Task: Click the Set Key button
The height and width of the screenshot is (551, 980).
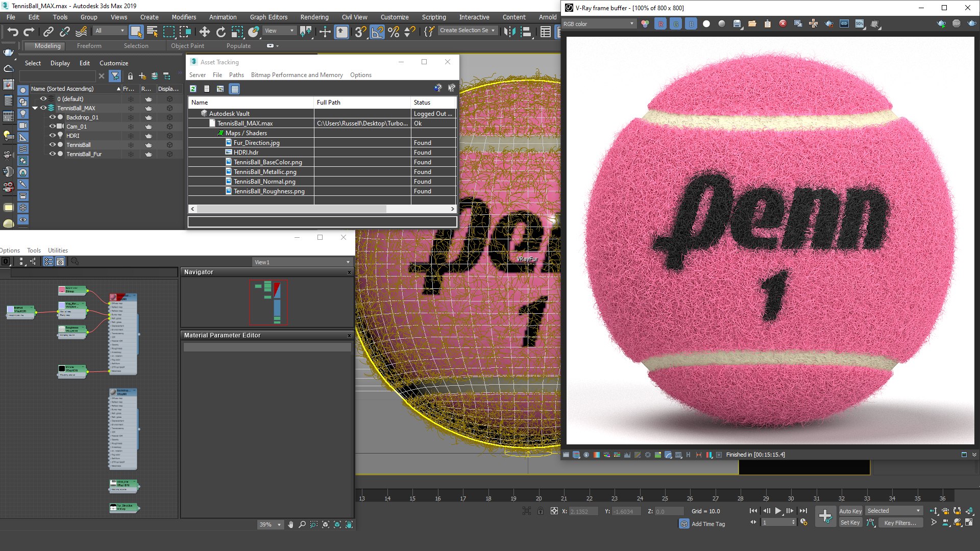Action: click(x=850, y=522)
